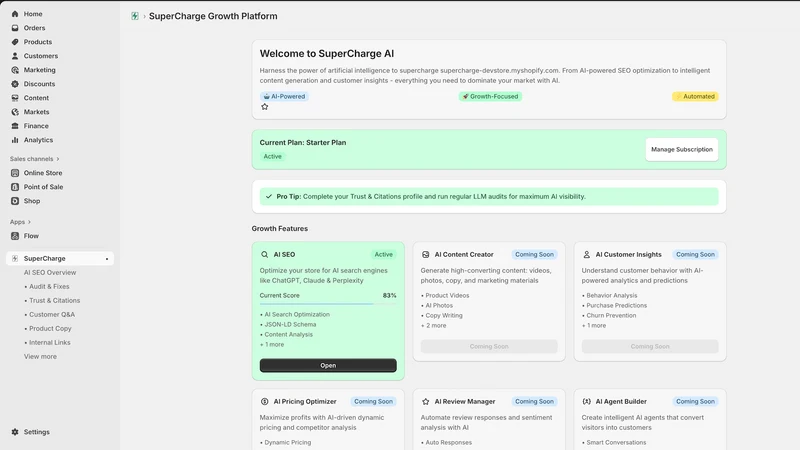The height and width of the screenshot is (450, 800).
Task: Expand View more under SuperCharge
Action: [40, 357]
